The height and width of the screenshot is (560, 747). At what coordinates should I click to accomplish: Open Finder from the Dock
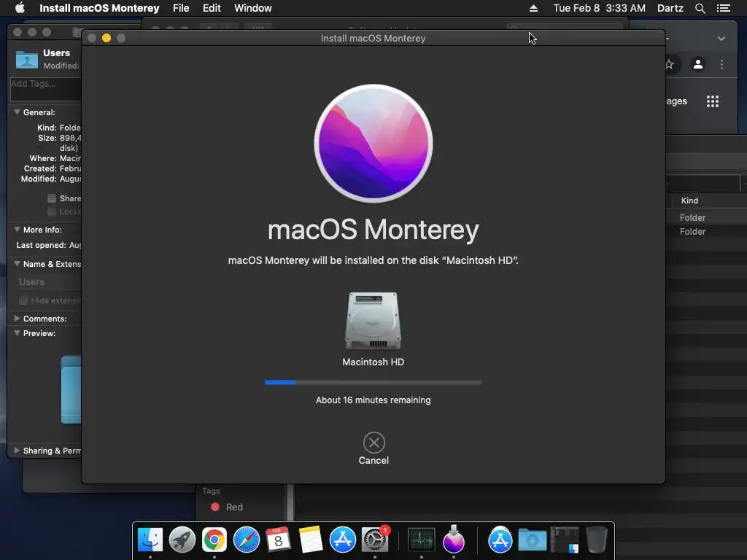point(150,540)
